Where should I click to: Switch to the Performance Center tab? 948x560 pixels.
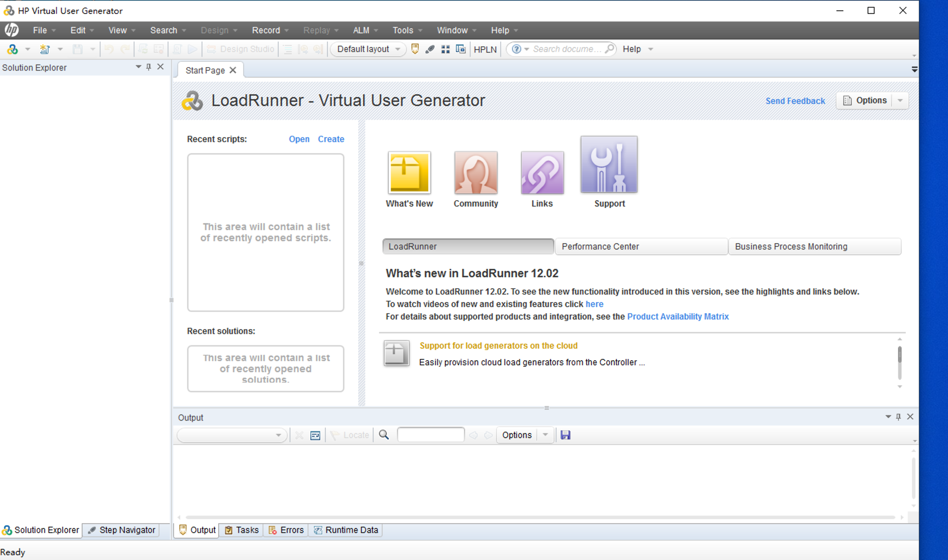641,246
